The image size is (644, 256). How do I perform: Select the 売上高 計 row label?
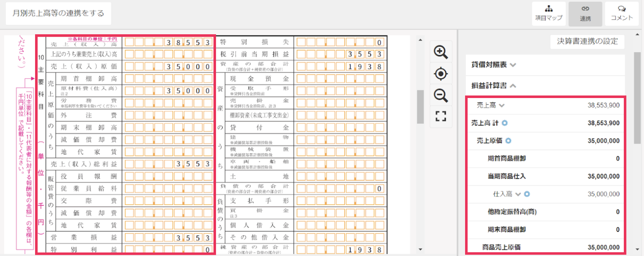coord(485,123)
